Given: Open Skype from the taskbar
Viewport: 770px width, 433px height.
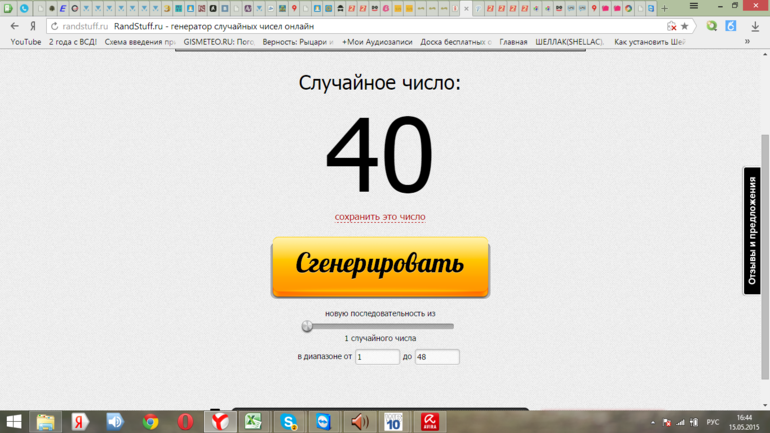Looking at the screenshot, I should click(x=289, y=422).
